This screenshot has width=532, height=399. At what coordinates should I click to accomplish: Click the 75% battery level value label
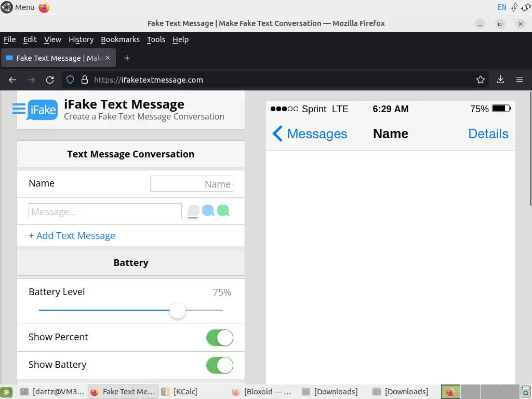point(221,292)
